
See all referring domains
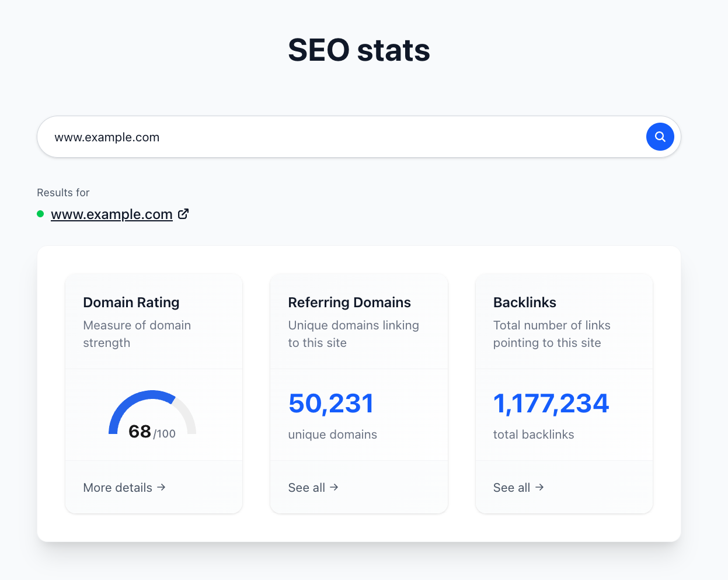306,487
